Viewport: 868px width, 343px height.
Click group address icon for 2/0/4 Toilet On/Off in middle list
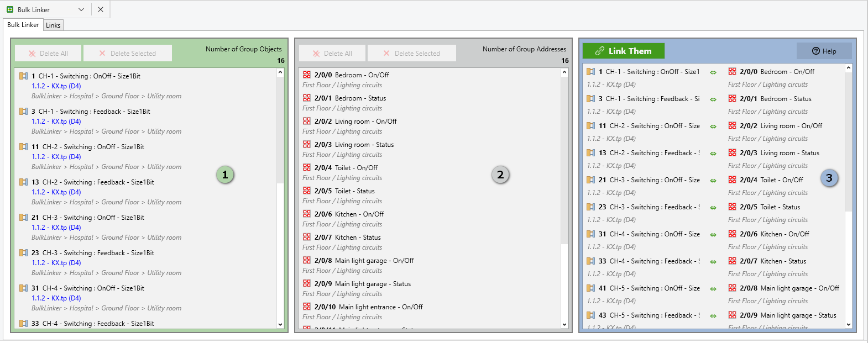pos(307,167)
